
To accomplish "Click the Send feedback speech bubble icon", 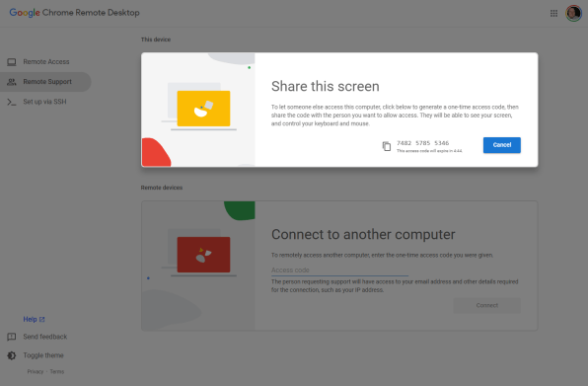I will pyautogui.click(x=12, y=337).
